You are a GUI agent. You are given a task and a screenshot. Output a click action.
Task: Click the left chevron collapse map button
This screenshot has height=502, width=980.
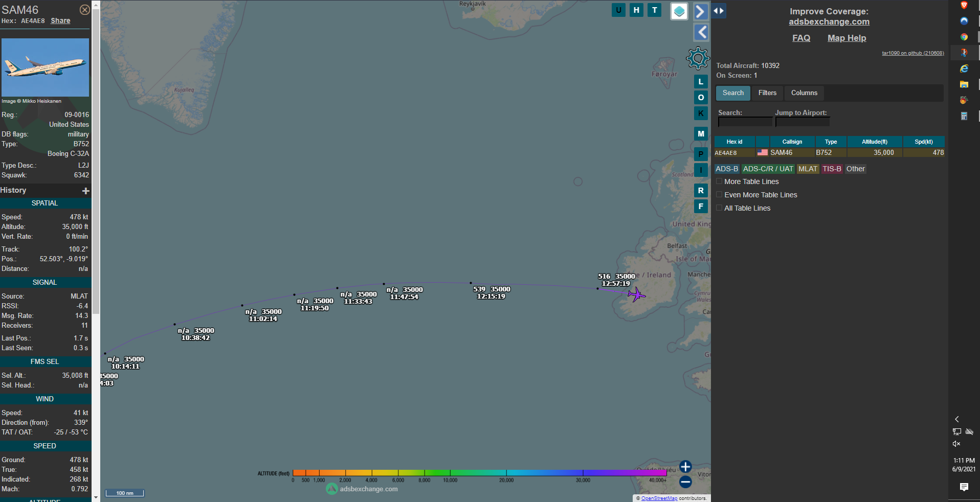701,32
